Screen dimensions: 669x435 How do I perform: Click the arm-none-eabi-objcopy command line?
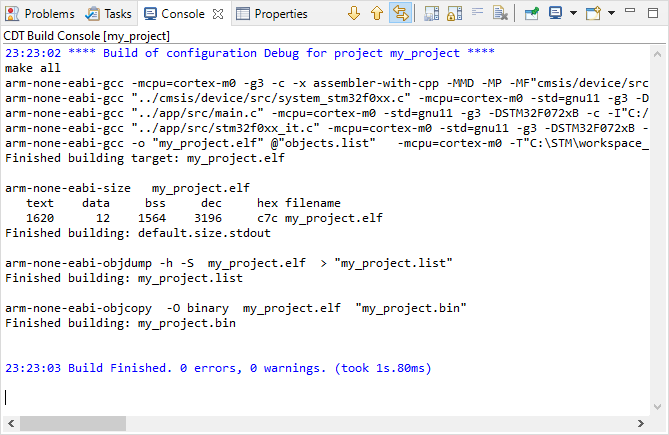click(236, 308)
